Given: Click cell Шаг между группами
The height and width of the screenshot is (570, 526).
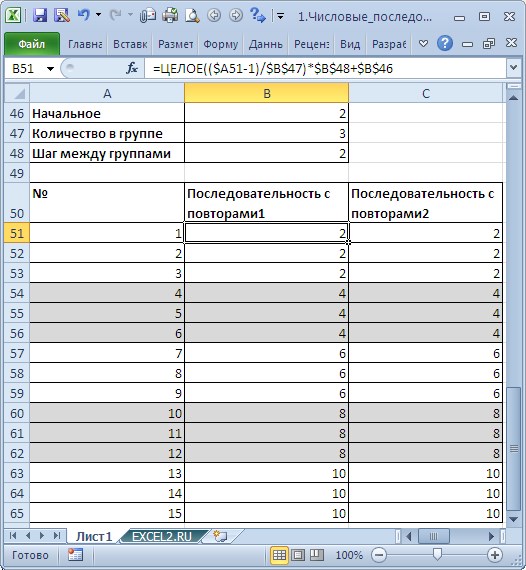Looking at the screenshot, I should pos(107,153).
